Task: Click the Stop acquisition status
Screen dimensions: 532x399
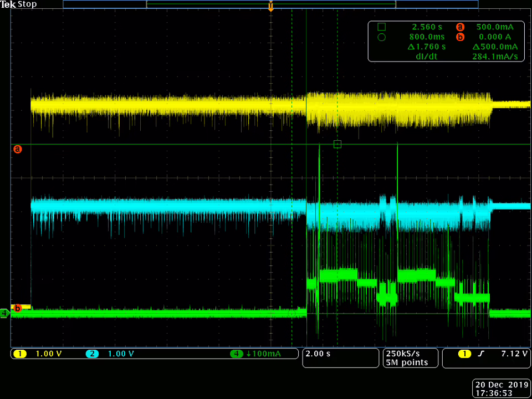Action: point(27,4)
